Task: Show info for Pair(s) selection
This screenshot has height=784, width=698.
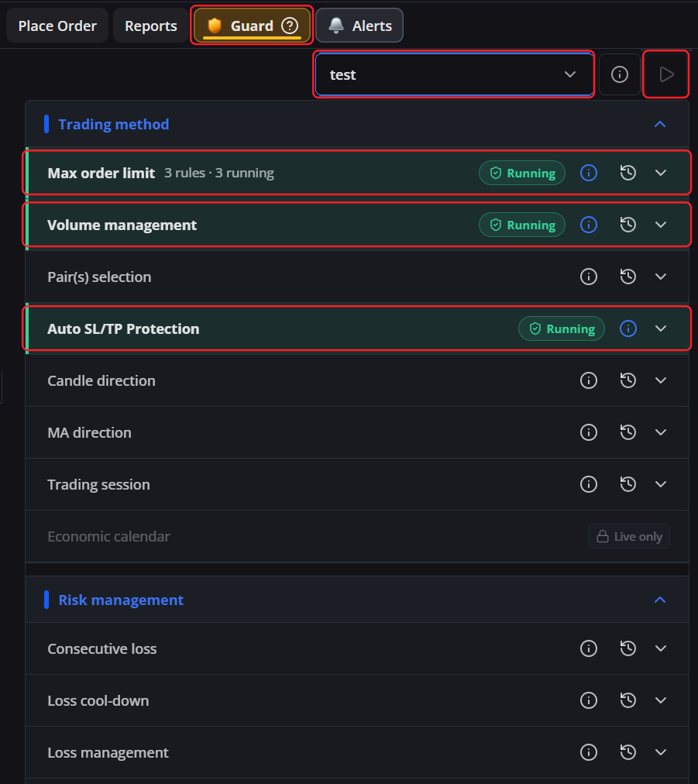Action: click(589, 277)
